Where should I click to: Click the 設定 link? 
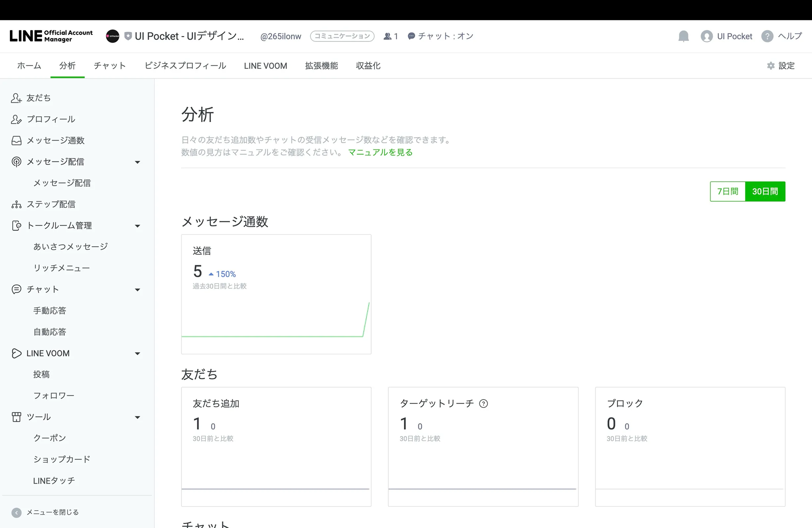[x=786, y=66]
